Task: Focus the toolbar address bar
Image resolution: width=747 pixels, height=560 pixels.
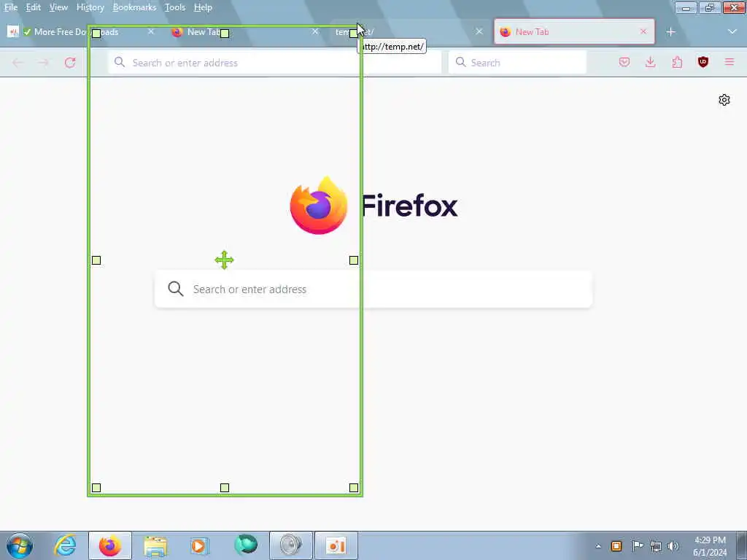Action: click(275, 63)
